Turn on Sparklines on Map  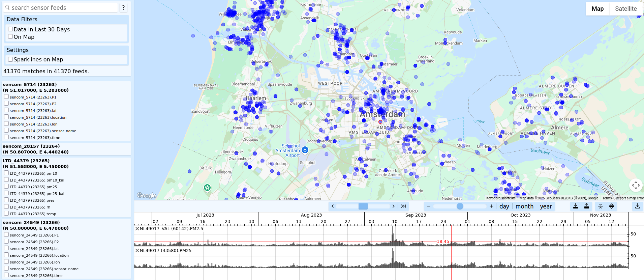click(10, 59)
